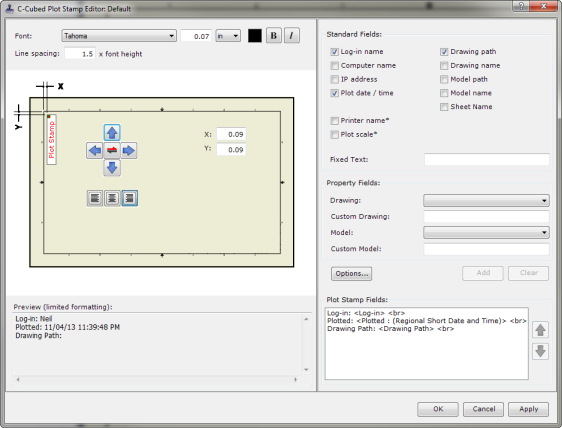Move plot stamp down with down arrow
This screenshot has height=428, width=562.
coord(112,167)
